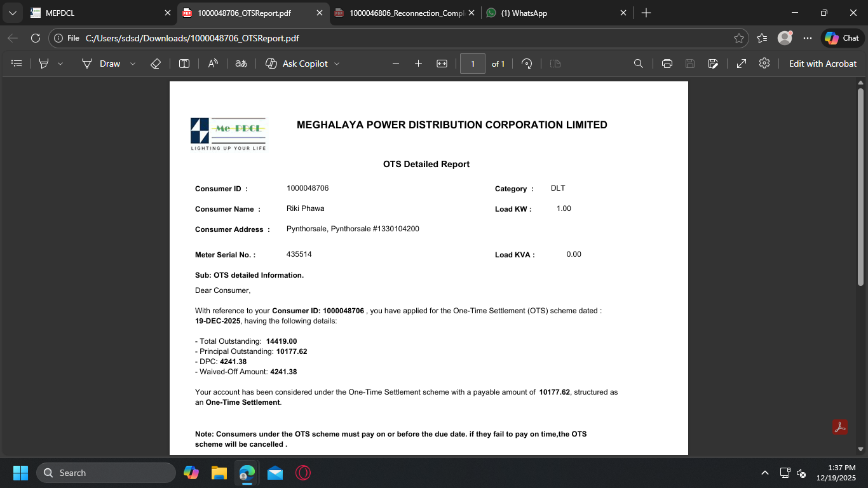Open the table of contents sidebar icon

click(x=17, y=64)
